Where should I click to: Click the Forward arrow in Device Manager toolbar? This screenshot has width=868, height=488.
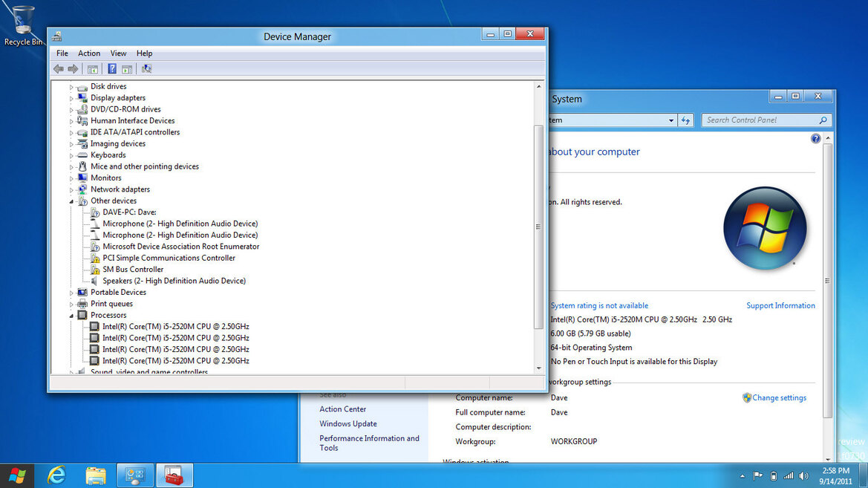click(x=73, y=68)
